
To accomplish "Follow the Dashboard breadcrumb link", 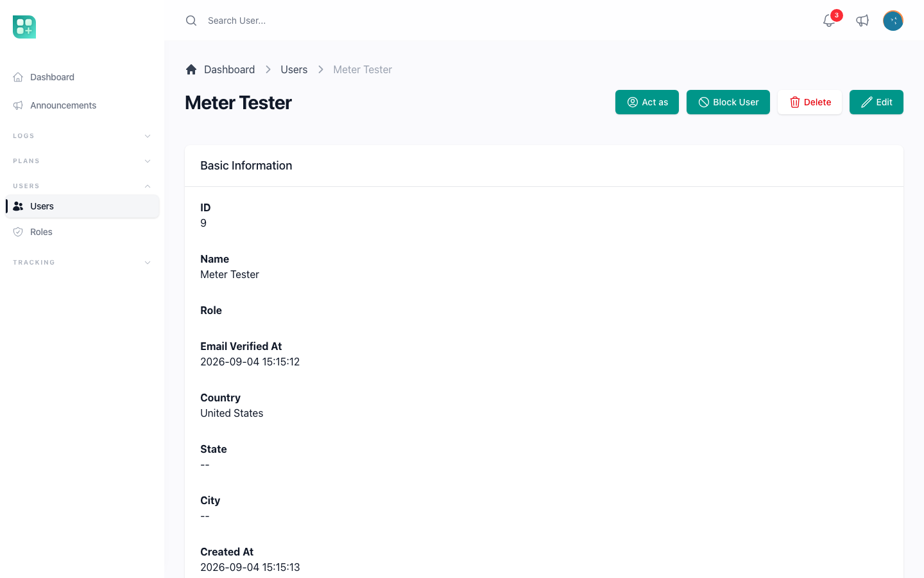I will point(229,69).
